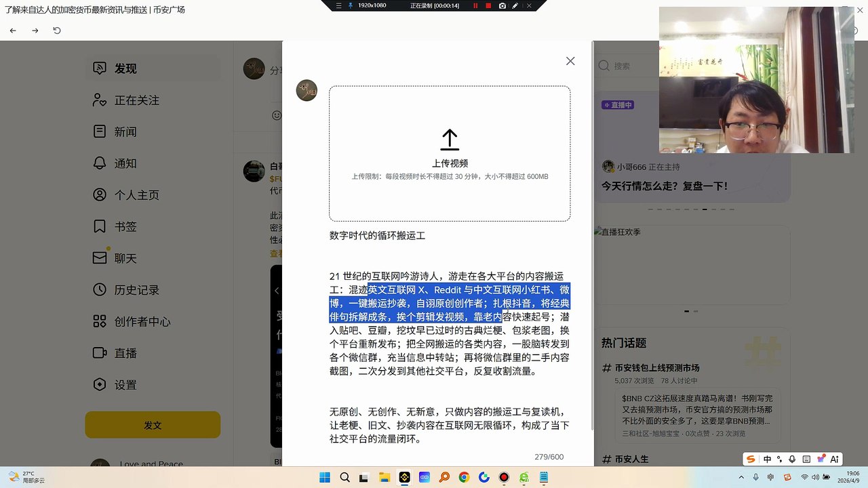868x488 pixels.
Task: Click the recorder pencil annotate icon
Action: (515, 5)
